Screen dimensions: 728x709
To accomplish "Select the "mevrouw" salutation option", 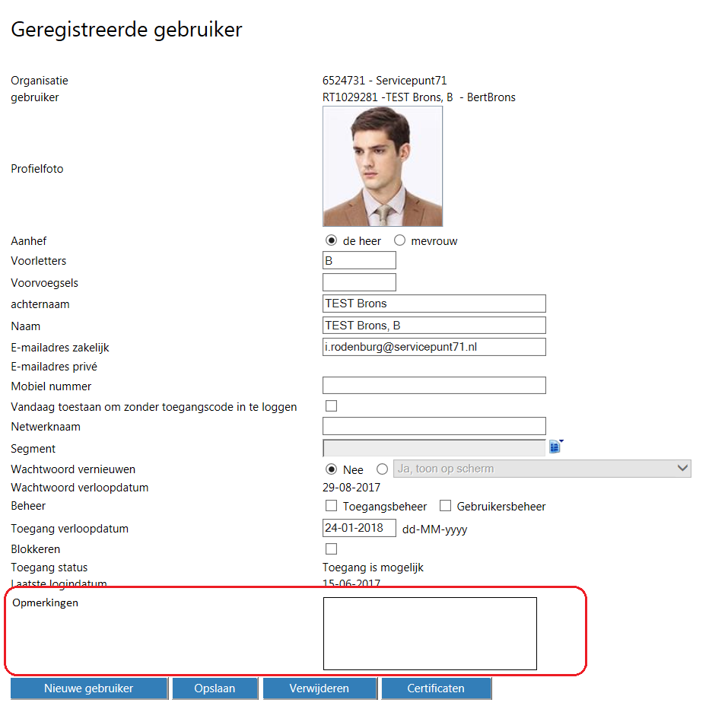I will coord(399,240).
